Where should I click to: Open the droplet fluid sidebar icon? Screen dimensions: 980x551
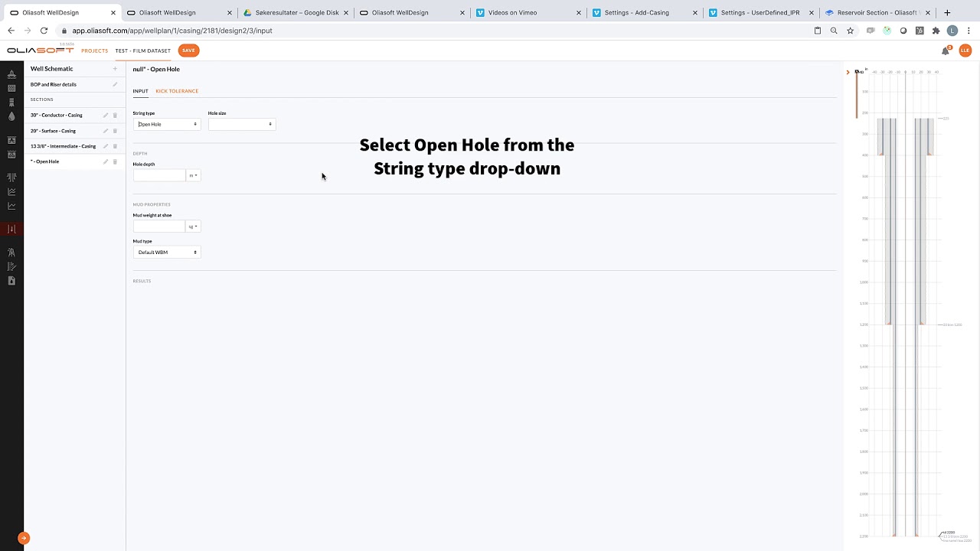(x=11, y=116)
